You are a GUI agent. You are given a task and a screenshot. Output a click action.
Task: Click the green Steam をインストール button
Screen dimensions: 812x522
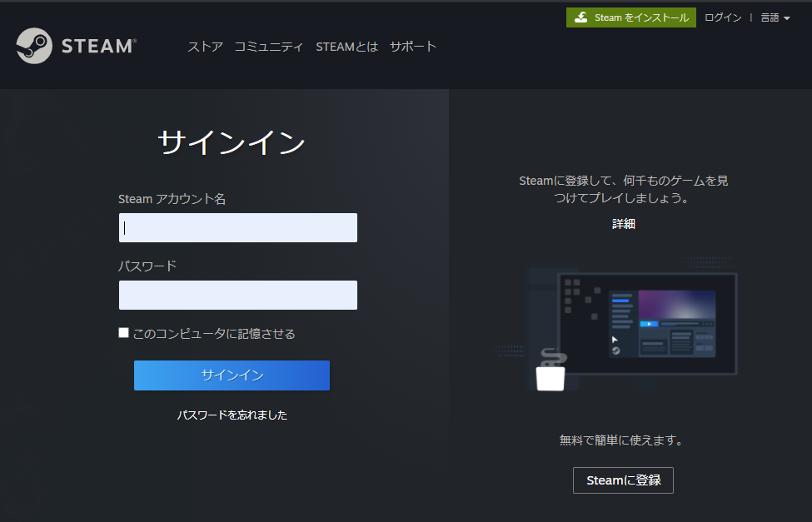click(x=630, y=17)
